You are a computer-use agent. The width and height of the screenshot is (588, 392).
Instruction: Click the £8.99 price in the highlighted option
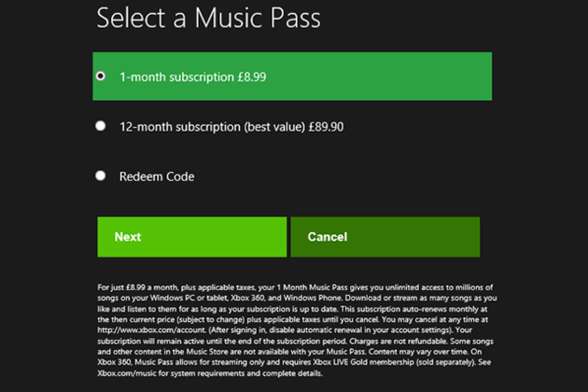pyautogui.click(x=248, y=77)
